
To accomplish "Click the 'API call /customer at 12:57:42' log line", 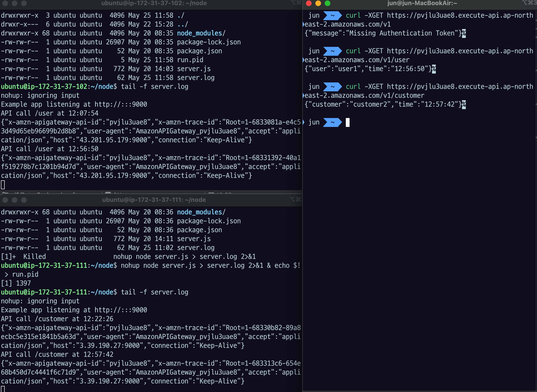I will point(57,355).
